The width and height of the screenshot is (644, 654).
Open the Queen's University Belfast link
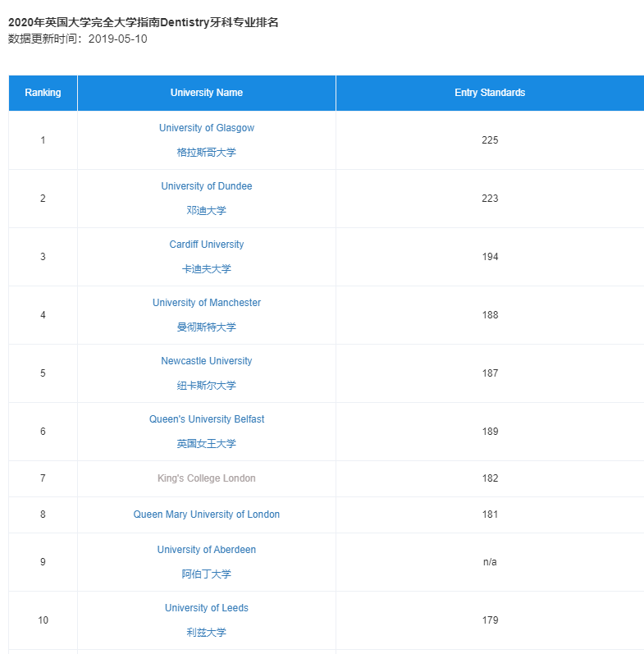(207, 419)
